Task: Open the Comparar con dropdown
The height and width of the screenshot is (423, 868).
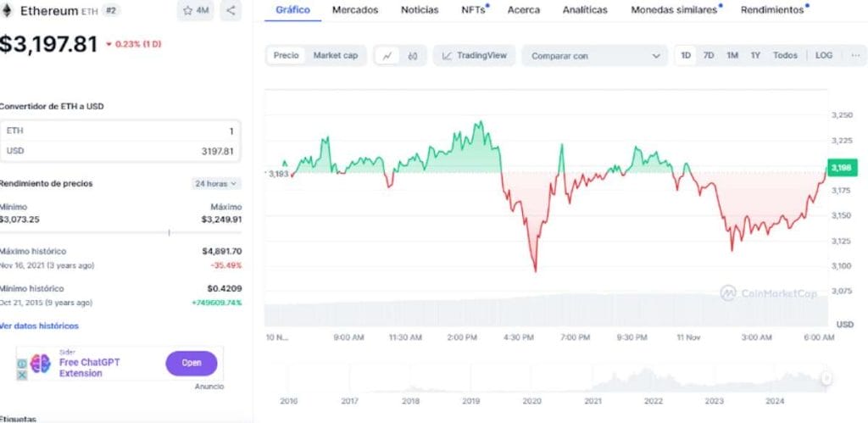Action: pyautogui.click(x=595, y=56)
